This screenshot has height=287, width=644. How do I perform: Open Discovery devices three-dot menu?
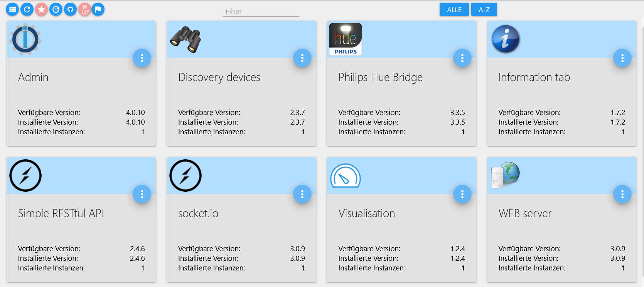coord(302,58)
